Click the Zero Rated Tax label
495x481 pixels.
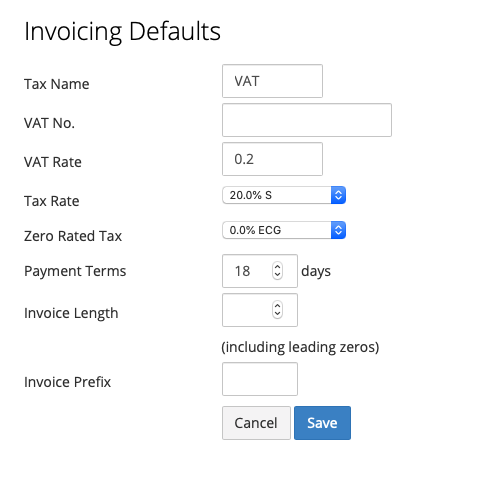(x=73, y=236)
